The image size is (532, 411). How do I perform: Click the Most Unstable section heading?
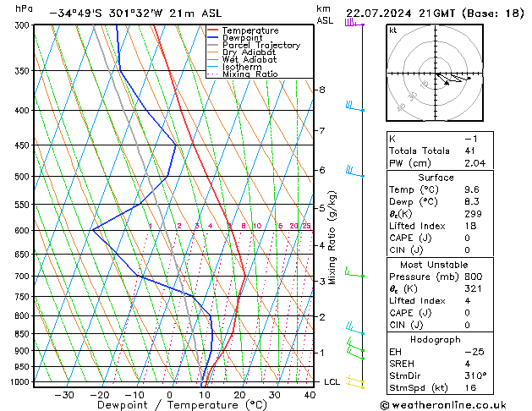[436, 265]
